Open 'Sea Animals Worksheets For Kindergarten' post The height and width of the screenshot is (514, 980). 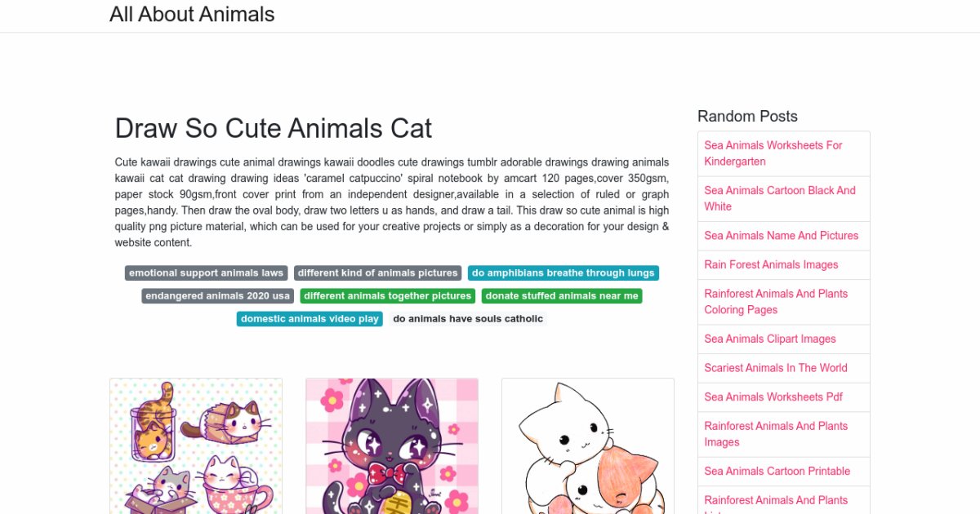coord(773,153)
